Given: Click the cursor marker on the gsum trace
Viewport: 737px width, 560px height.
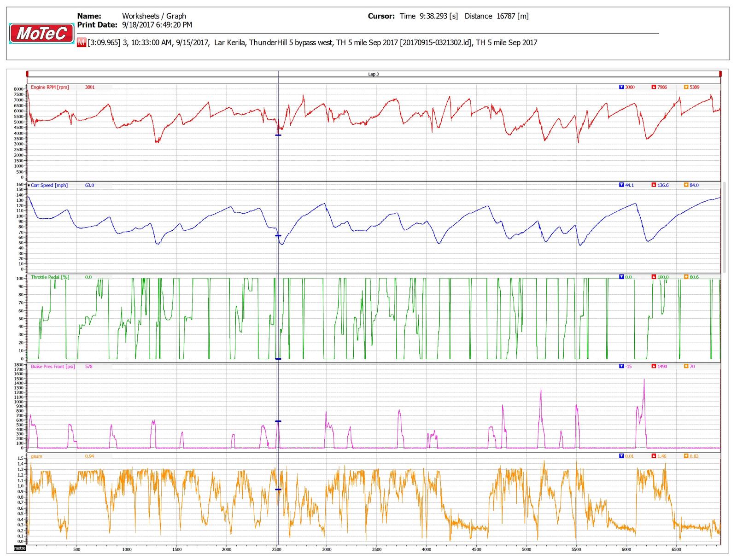Looking at the screenshot, I should click(x=278, y=490).
